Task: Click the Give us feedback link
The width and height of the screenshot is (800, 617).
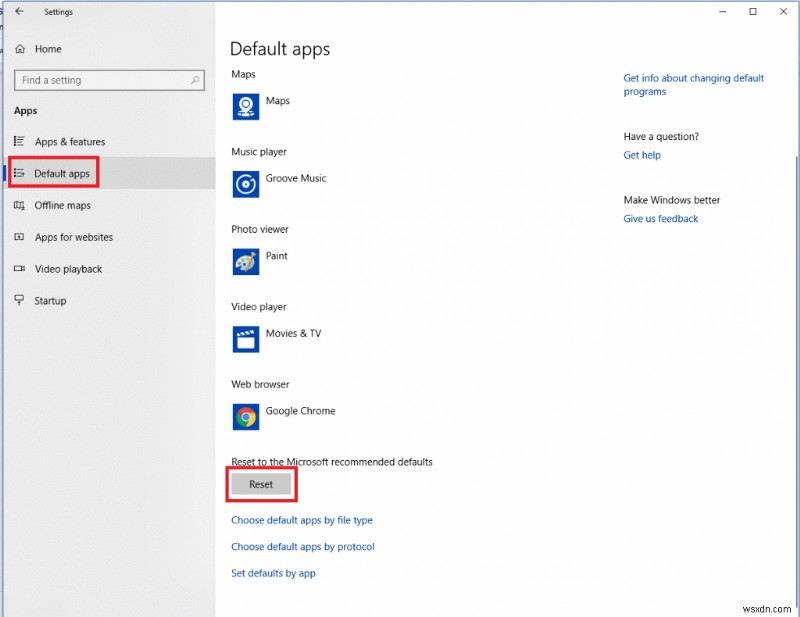Action: (x=660, y=218)
